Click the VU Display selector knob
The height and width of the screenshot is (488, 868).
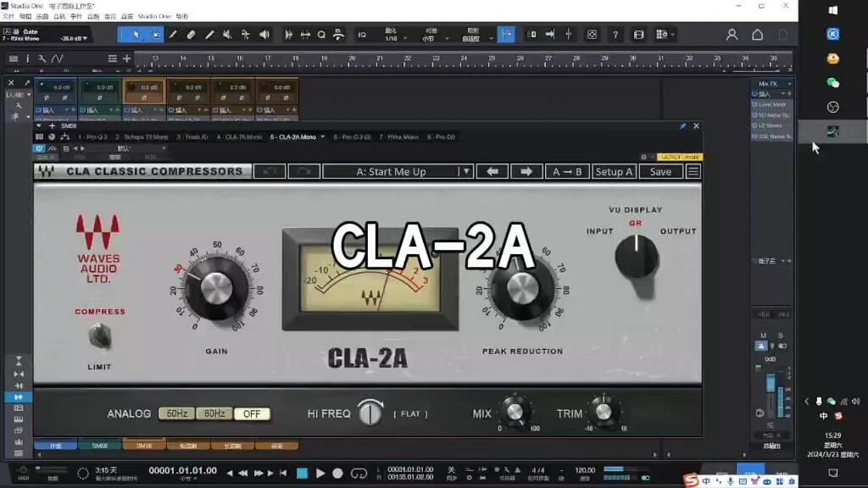[637, 257]
